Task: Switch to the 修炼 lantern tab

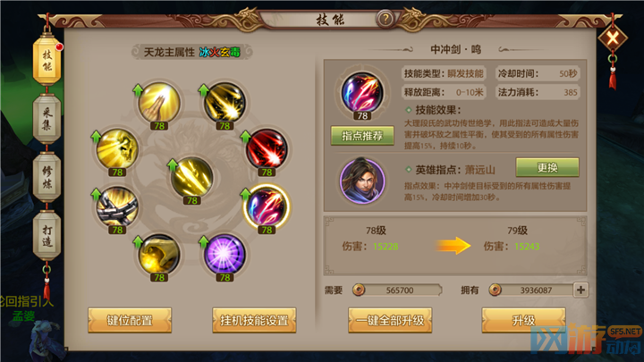Action: point(47,177)
